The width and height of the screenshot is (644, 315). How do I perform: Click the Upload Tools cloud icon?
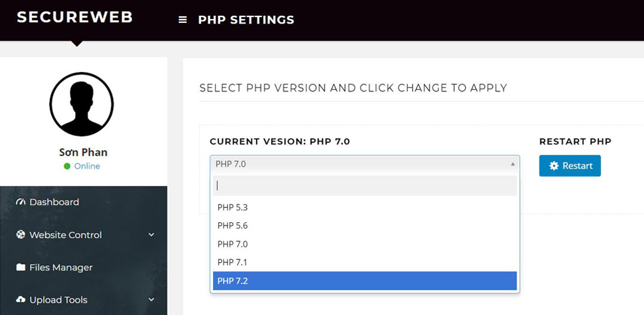20,300
